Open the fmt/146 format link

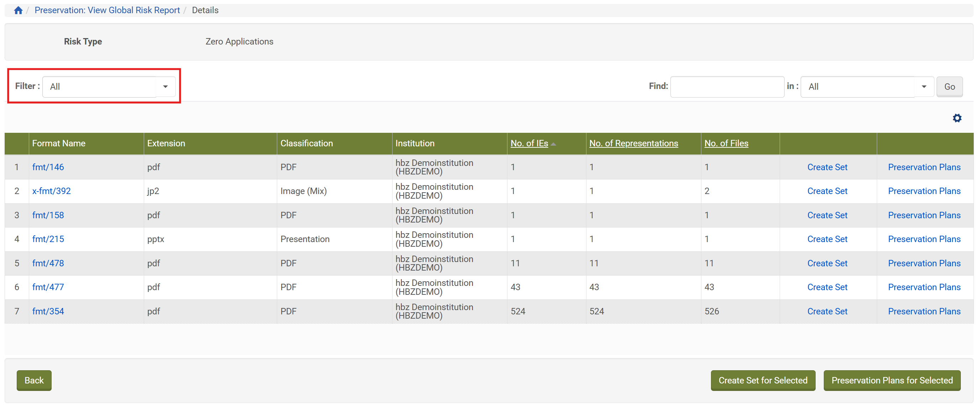click(48, 167)
